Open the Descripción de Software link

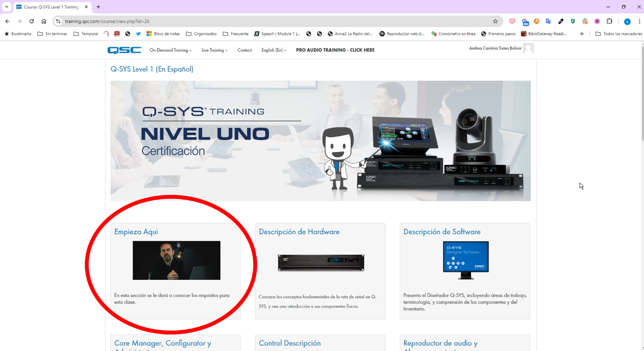(x=442, y=232)
